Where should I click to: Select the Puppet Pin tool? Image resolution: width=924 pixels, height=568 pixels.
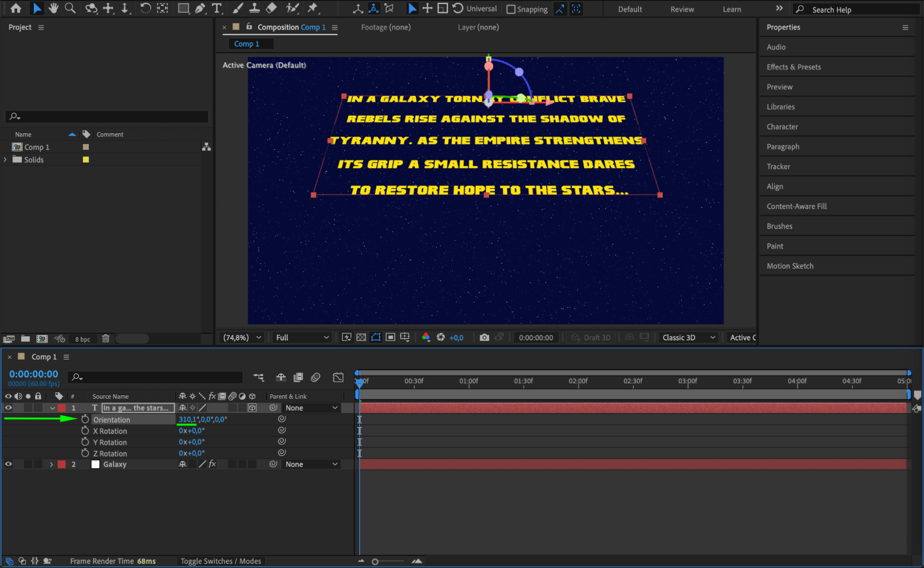(312, 8)
